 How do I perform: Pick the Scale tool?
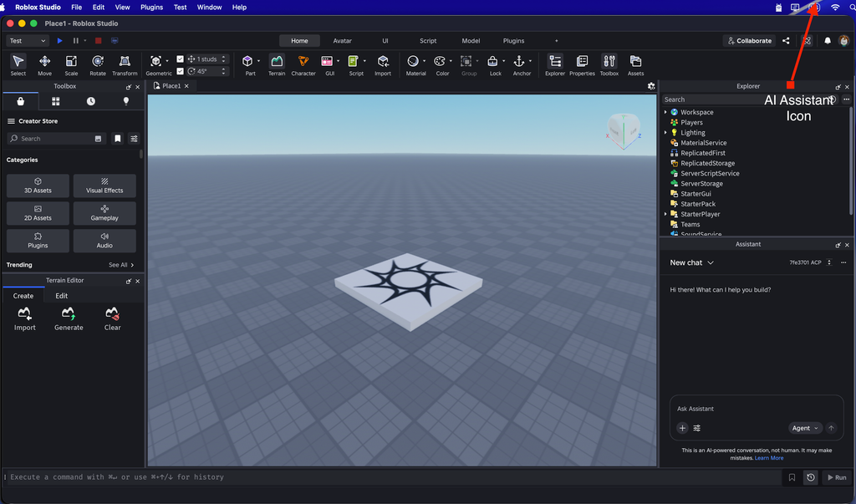(71, 64)
